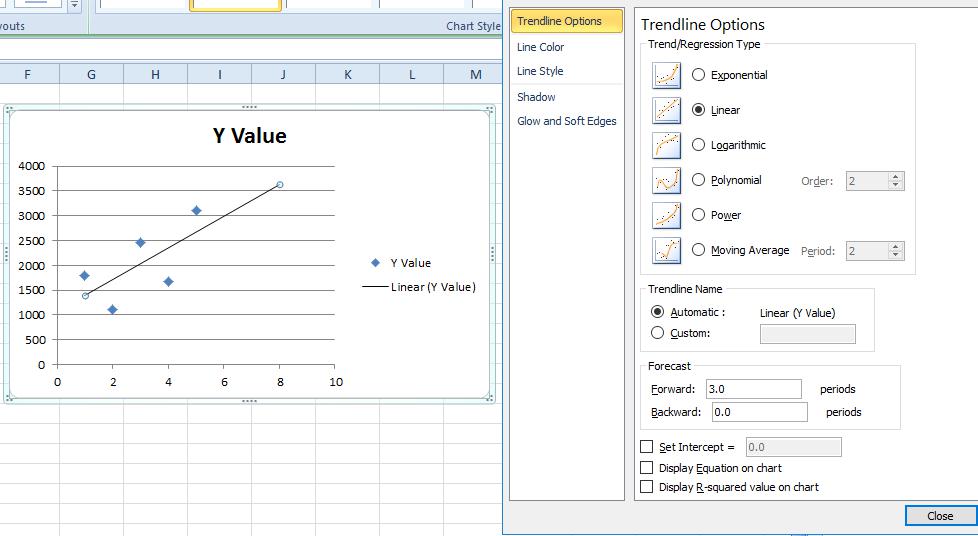Open the Glow and Soft Edges section
Image resolution: width=978 pixels, height=536 pixels.
[566, 121]
